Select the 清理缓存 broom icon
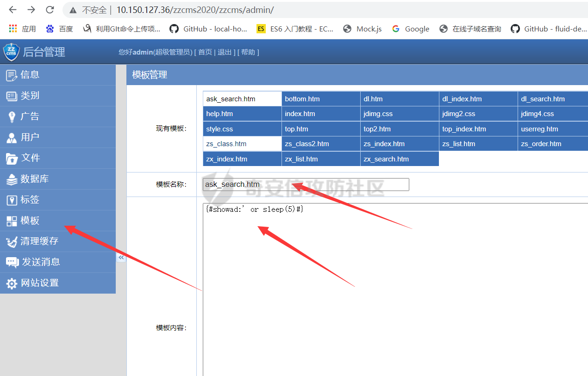The image size is (588, 376). point(12,241)
